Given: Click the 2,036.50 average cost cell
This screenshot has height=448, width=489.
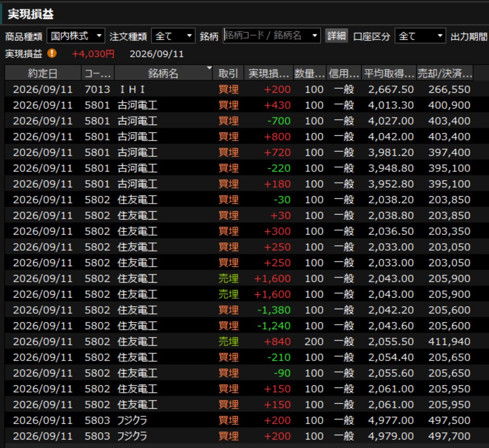Looking at the screenshot, I should [391, 231].
